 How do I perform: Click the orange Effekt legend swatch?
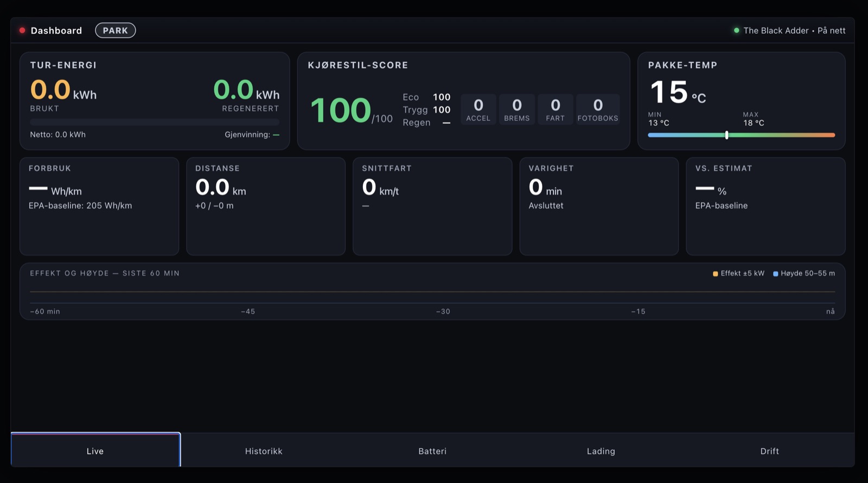click(715, 274)
